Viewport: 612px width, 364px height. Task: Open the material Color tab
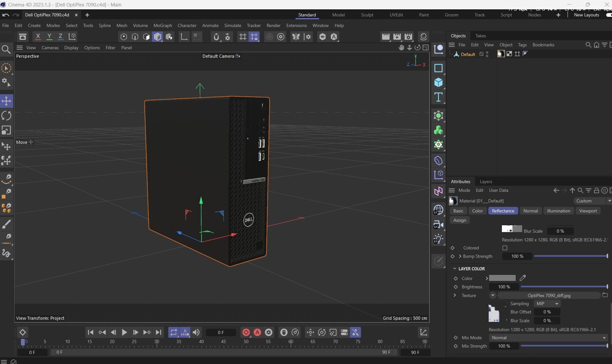[477, 211]
